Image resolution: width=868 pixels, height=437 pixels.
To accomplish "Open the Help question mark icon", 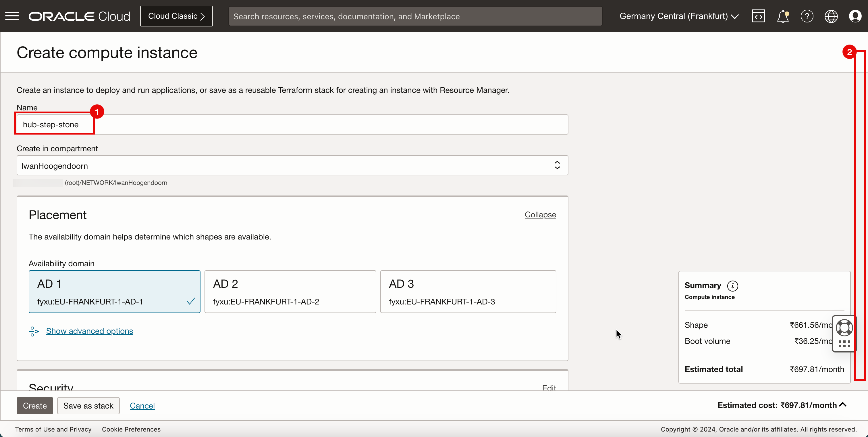I will (807, 16).
